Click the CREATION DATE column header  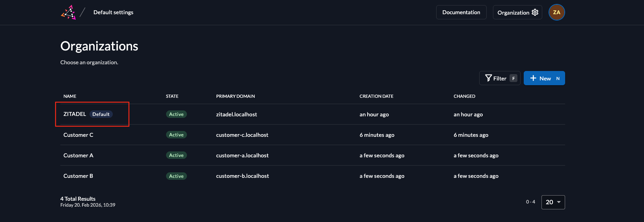tap(376, 96)
